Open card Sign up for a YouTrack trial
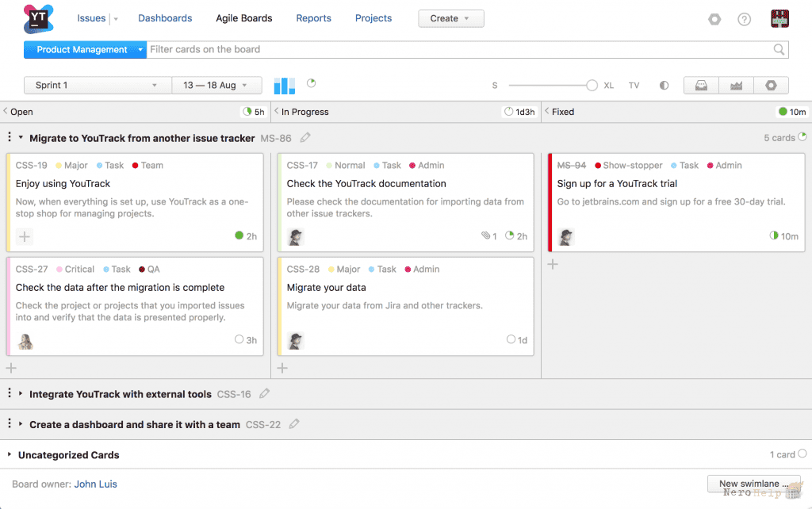The image size is (812, 509). (x=617, y=183)
